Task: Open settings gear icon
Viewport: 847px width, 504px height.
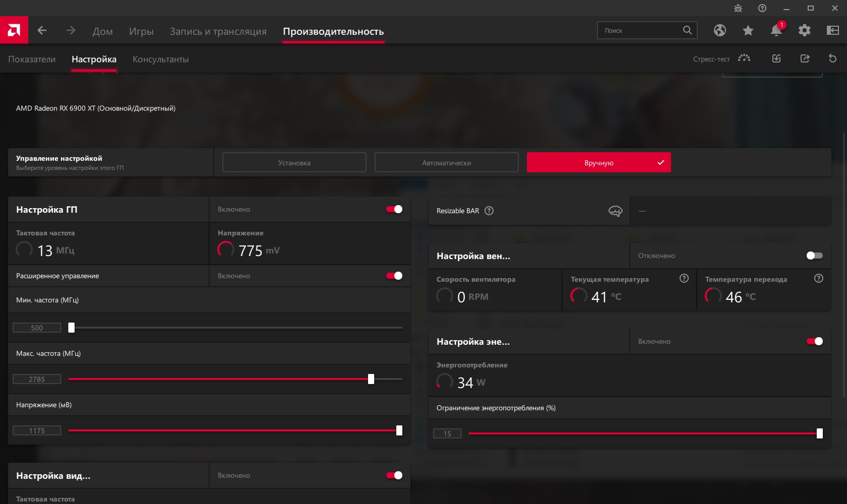Action: (805, 30)
